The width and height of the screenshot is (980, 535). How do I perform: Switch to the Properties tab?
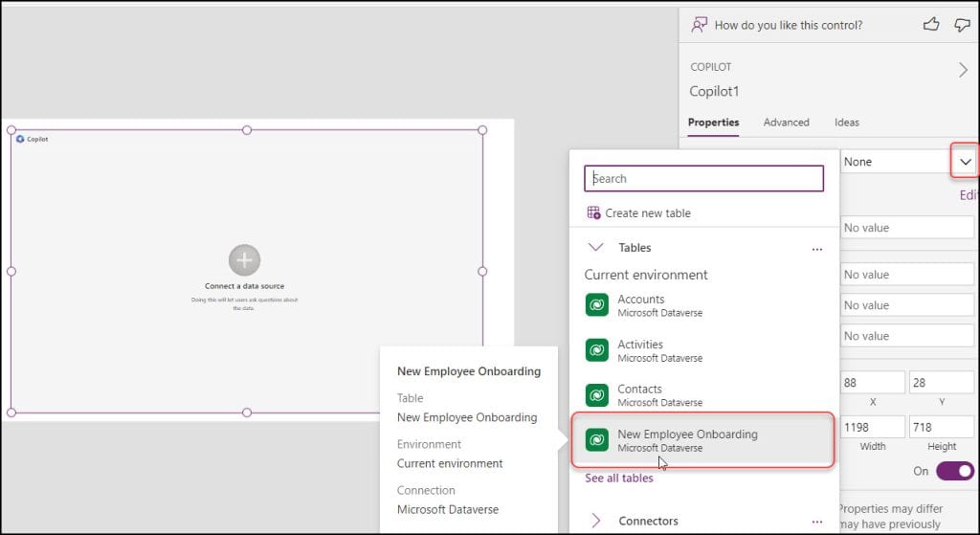point(713,123)
